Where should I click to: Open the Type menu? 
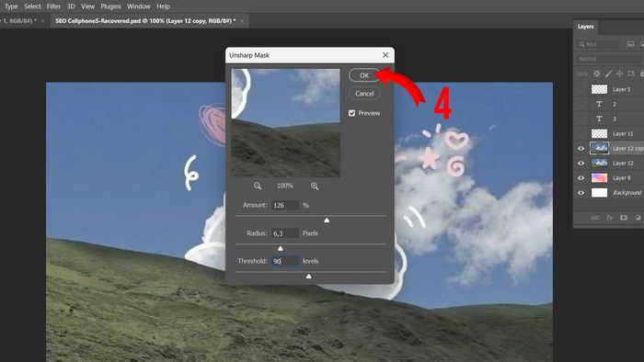11,6
